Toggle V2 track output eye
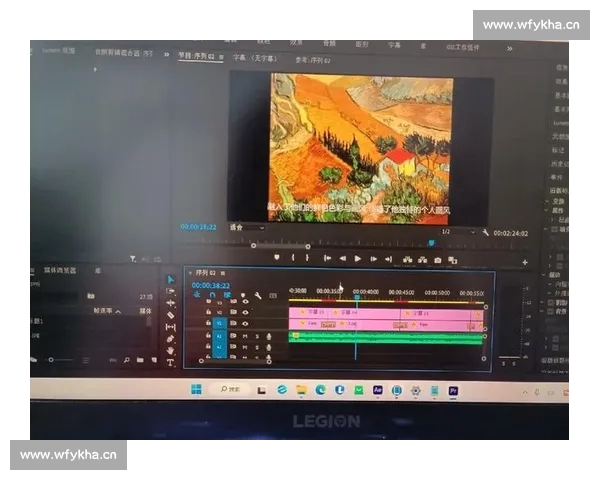This screenshot has height=480, width=600. coord(245,312)
